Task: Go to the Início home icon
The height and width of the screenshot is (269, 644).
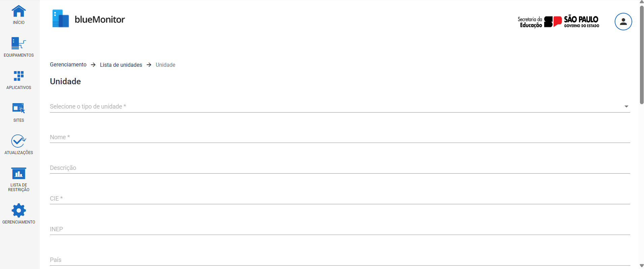Action: (x=19, y=12)
